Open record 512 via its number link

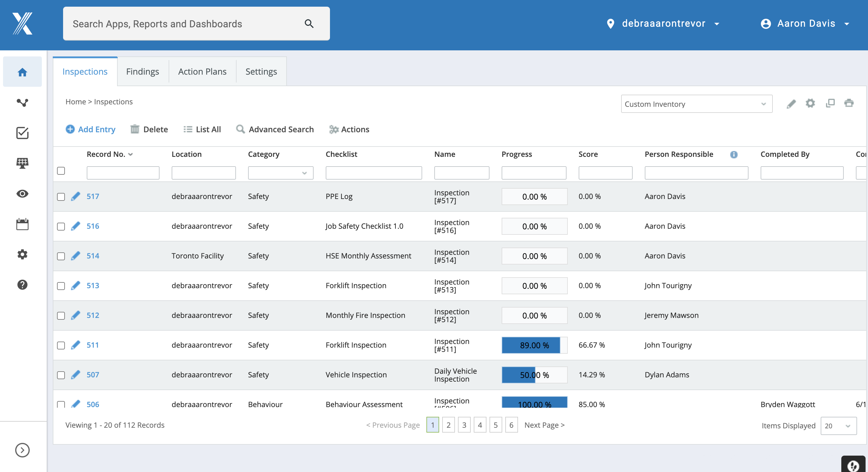click(x=93, y=315)
